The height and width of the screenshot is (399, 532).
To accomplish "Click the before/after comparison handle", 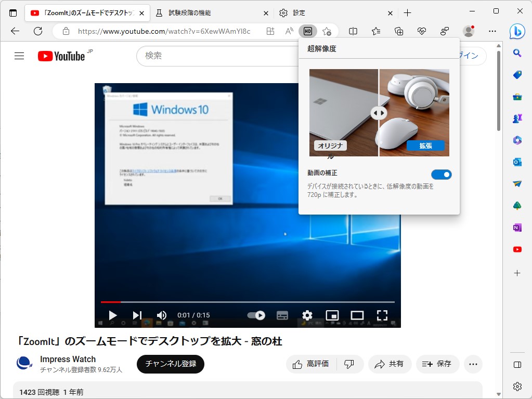I will tap(379, 113).
